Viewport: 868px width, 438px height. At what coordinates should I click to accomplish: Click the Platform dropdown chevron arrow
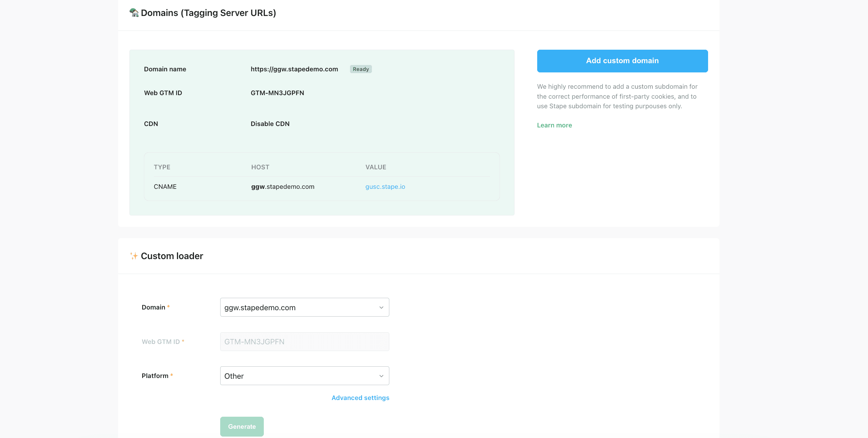(381, 376)
